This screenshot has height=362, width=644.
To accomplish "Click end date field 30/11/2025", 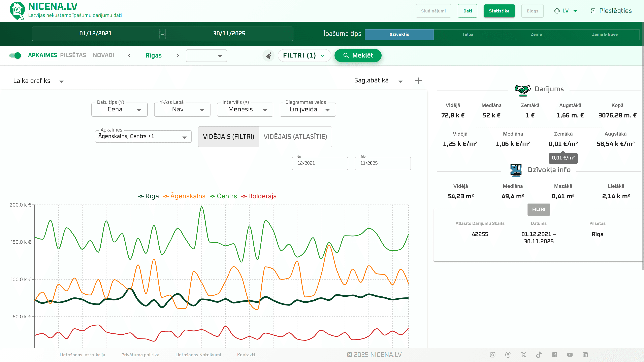I will (229, 33).
